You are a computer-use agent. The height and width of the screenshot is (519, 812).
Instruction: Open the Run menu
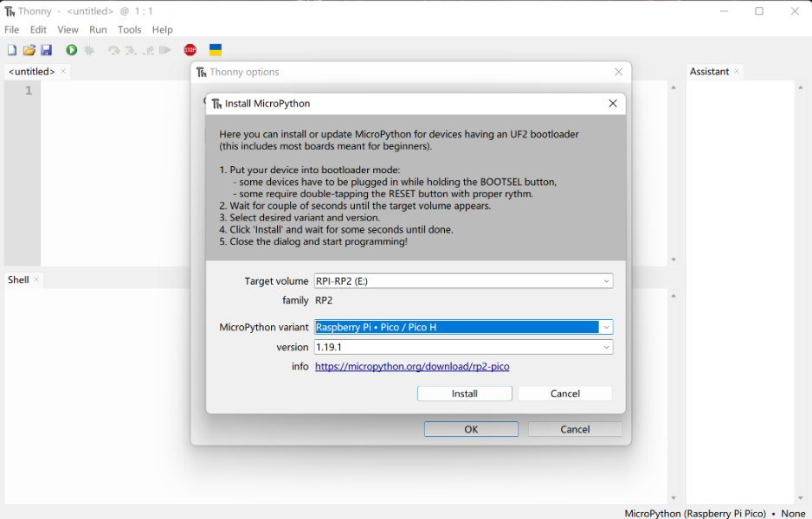(x=98, y=29)
